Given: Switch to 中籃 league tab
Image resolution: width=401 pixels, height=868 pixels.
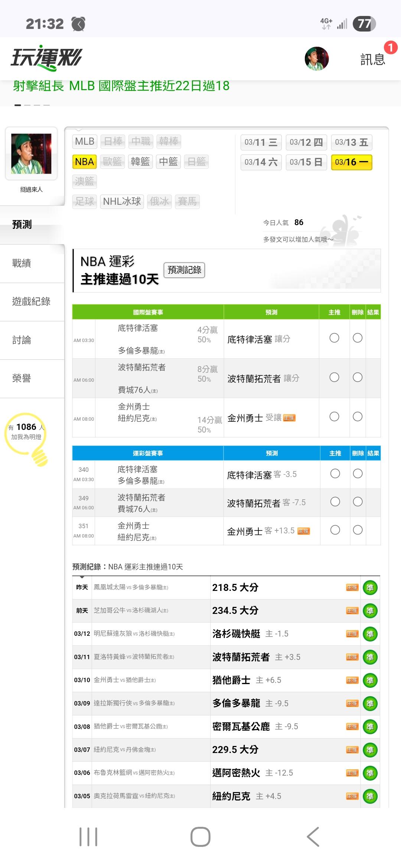Looking at the screenshot, I should (168, 162).
